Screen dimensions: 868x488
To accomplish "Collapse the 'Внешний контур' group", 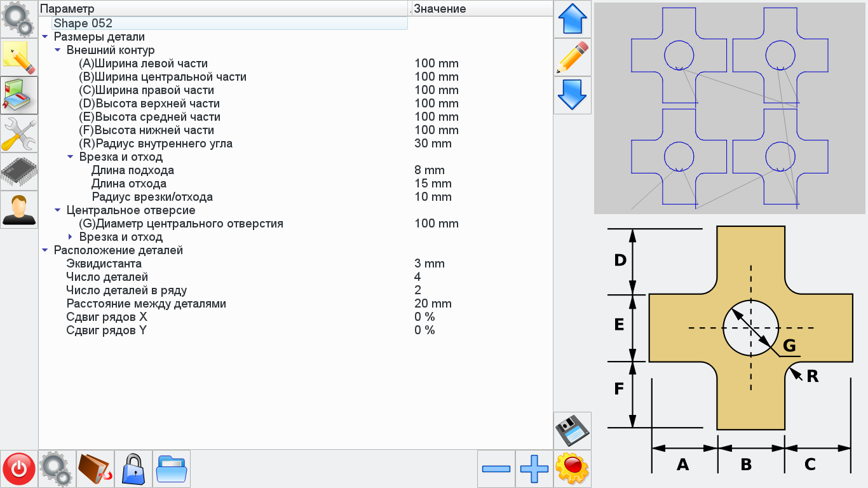I will point(57,50).
